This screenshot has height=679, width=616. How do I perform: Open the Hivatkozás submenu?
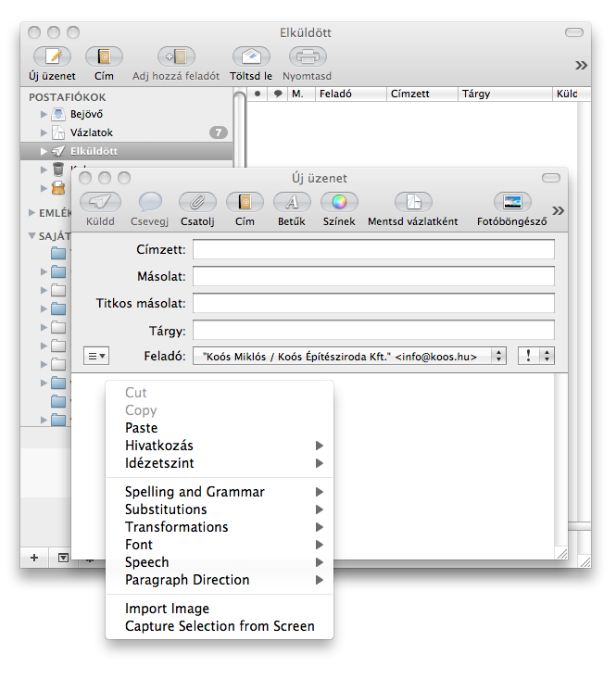220,446
